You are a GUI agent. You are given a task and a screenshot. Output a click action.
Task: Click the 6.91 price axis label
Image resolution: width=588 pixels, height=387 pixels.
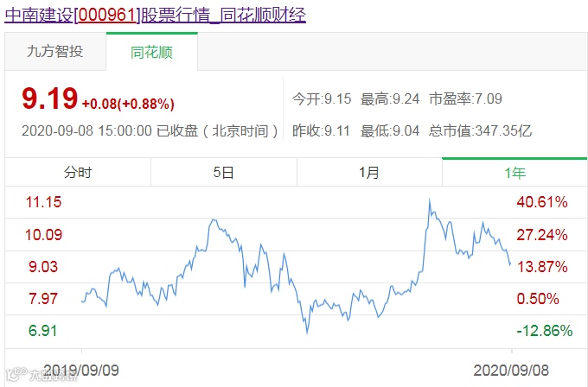pos(42,331)
